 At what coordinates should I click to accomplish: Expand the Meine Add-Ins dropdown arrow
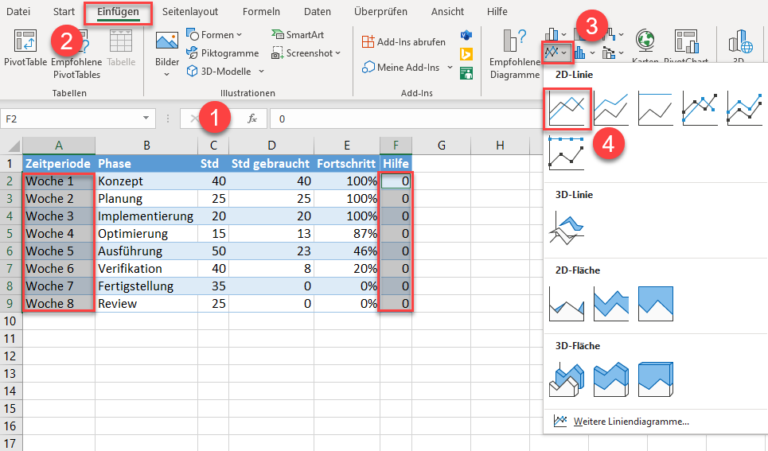pos(450,68)
